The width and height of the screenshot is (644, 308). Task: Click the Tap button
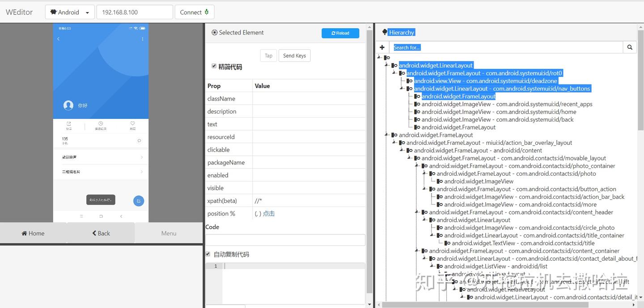coord(268,55)
